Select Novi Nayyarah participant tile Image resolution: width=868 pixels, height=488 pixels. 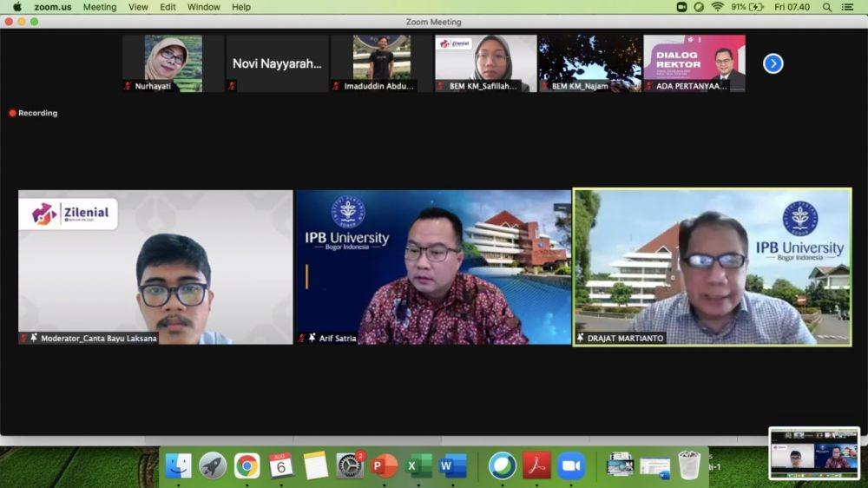pos(278,63)
